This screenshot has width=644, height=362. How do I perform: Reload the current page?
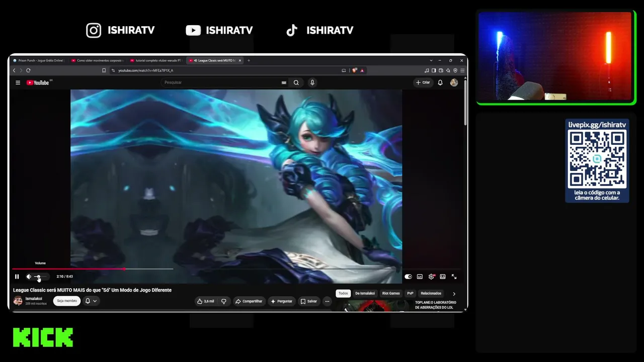pyautogui.click(x=28, y=70)
